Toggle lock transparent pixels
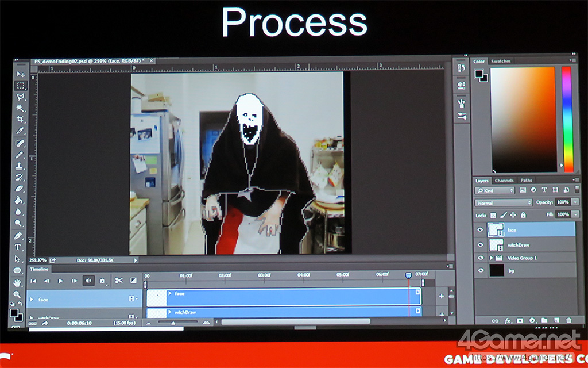Image resolution: width=588 pixels, height=368 pixels. [493, 216]
